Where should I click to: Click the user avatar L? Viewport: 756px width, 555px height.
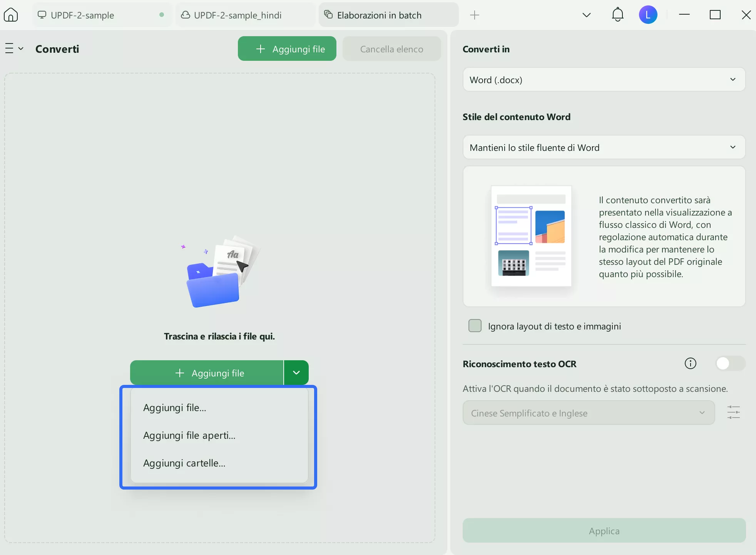648,14
